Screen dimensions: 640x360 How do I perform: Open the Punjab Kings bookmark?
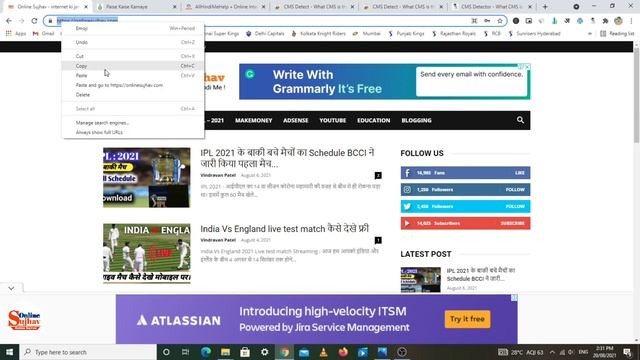[406, 33]
